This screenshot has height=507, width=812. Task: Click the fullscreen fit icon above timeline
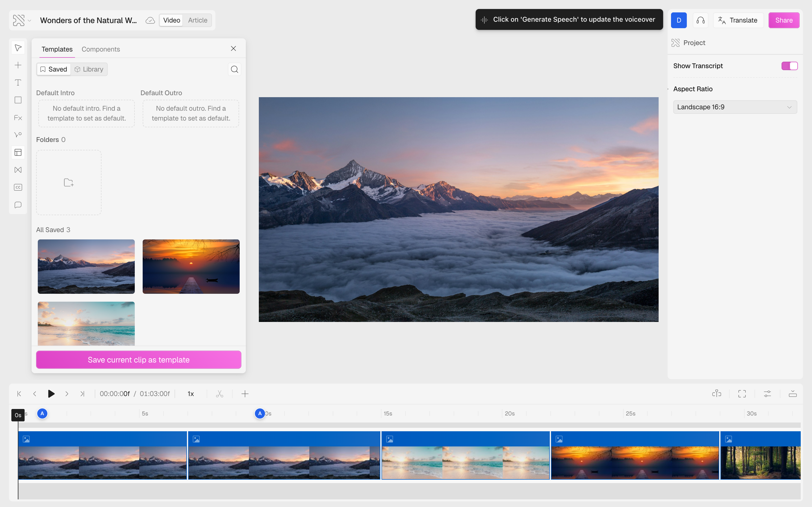742,394
